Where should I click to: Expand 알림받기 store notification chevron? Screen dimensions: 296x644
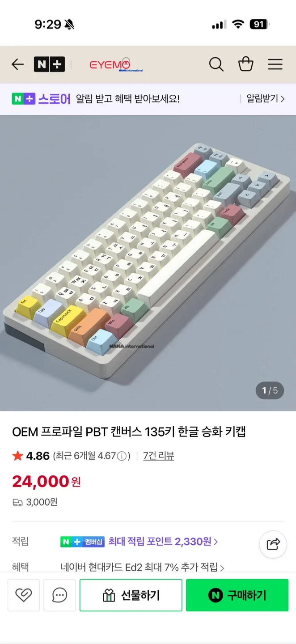(266, 98)
